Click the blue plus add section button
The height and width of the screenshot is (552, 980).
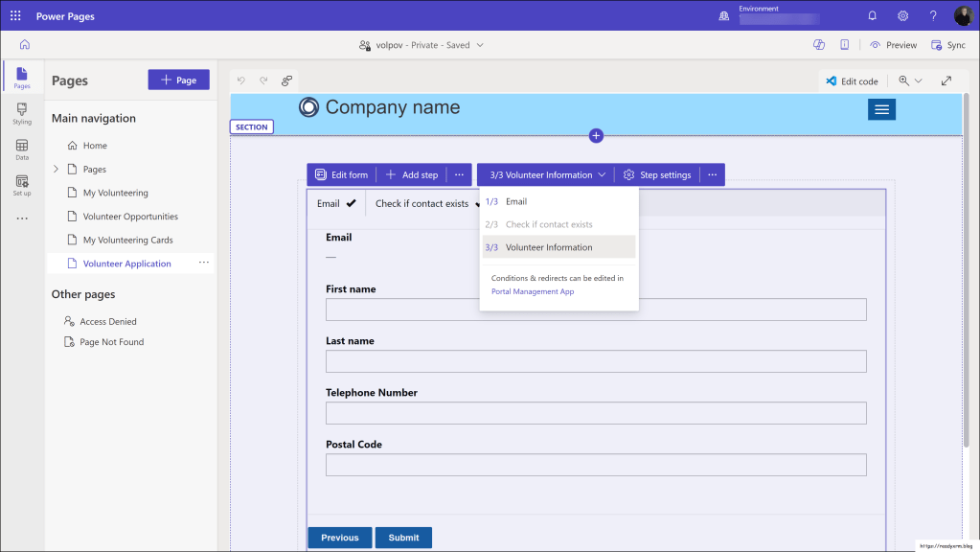point(596,136)
